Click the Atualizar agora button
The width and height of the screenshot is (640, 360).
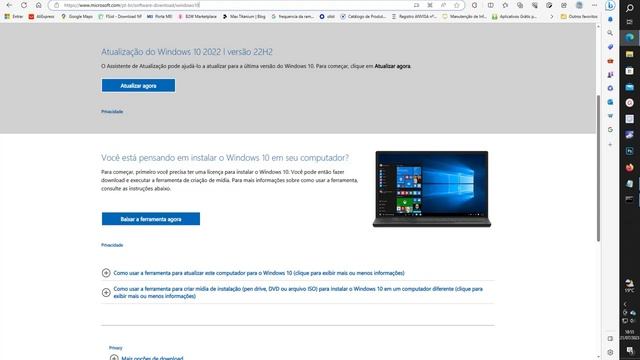138,86
